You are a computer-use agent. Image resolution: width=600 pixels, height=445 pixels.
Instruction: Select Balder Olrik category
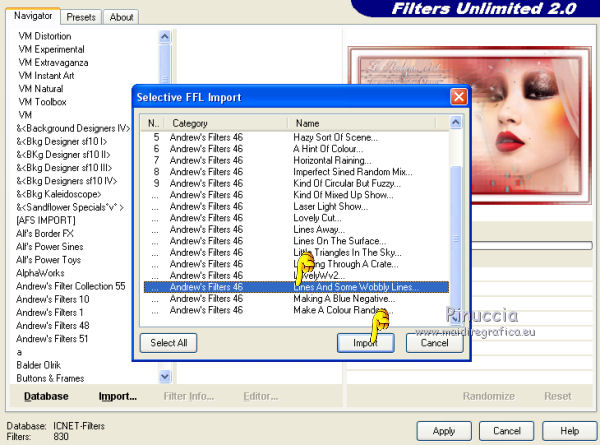pyautogui.click(x=39, y=365)
